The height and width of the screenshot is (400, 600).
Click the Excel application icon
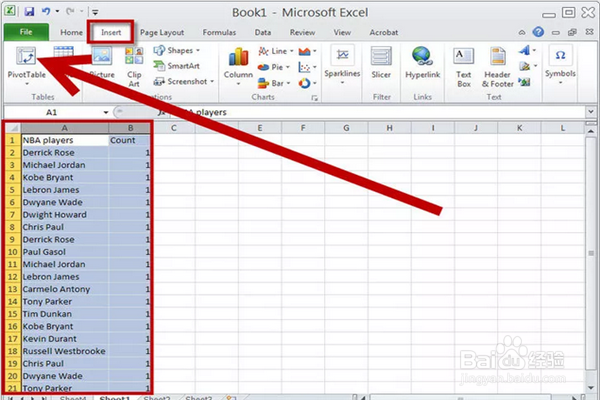coord(10,11)
